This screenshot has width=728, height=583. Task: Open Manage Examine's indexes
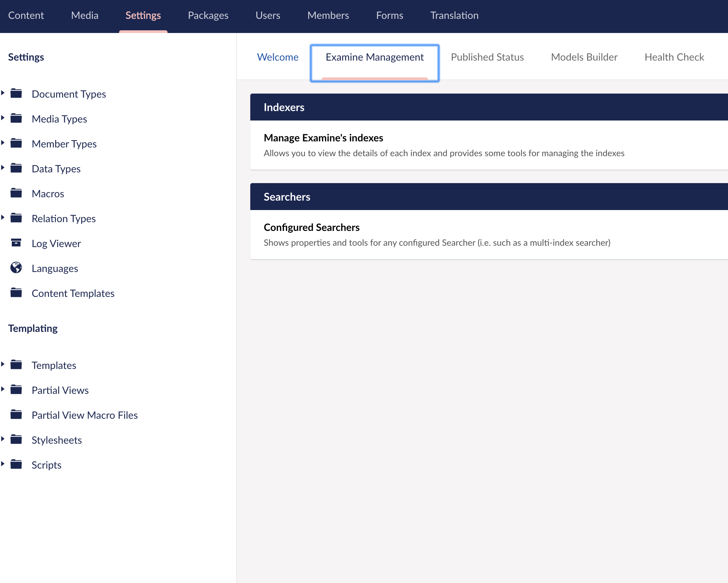coord(323,138)
